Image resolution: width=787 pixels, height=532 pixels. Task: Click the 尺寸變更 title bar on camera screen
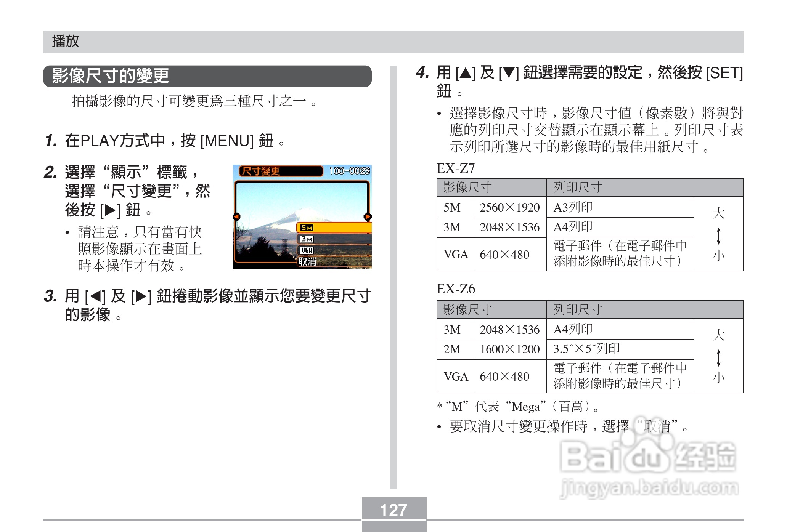point(280,171)
